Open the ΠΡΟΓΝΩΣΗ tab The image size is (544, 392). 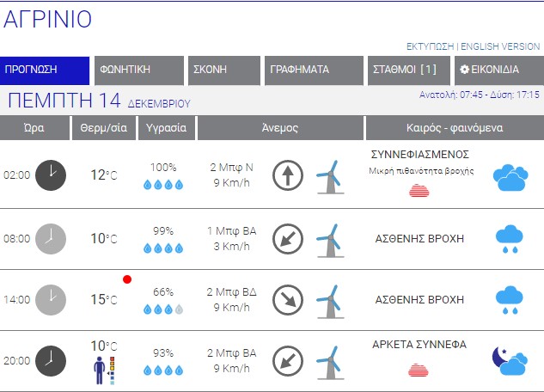(x=45, y=70)
